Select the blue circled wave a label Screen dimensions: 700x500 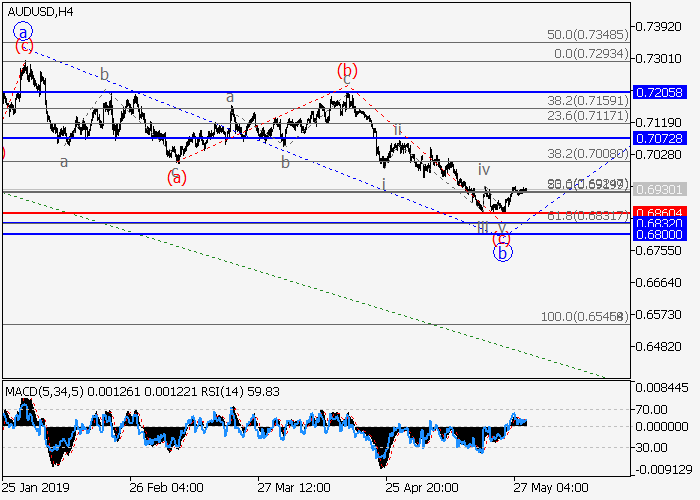click(24, 32)
